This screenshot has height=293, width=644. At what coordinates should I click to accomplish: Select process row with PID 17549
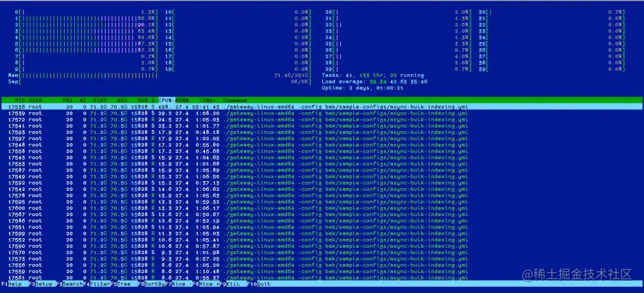(x=322, y=176)
